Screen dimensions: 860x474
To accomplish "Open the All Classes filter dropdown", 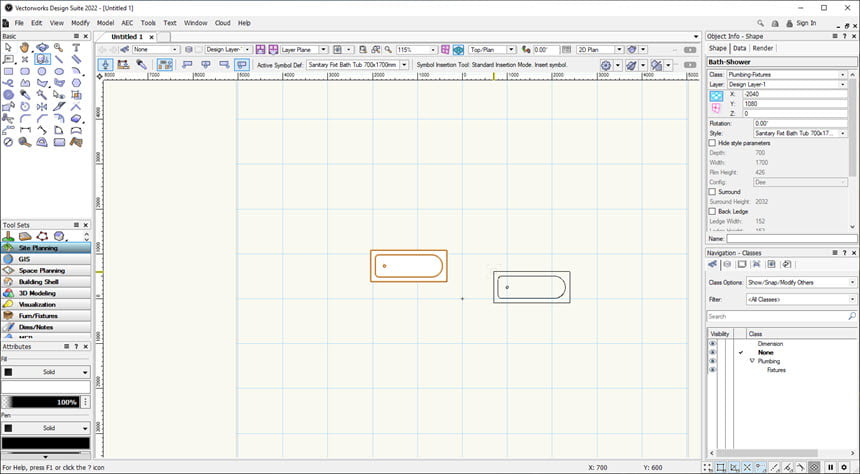I will click(x=801, y=300).
